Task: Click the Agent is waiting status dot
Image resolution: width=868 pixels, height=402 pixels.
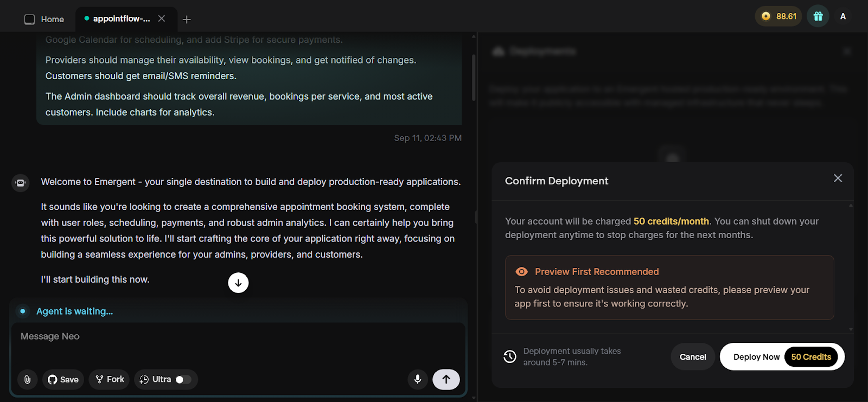Action: click(23, 311)
